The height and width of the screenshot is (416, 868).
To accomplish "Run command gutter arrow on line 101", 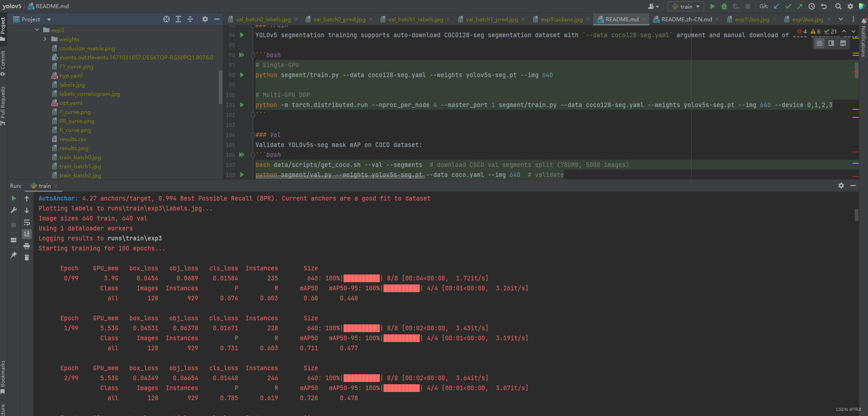I will point(242,105).
